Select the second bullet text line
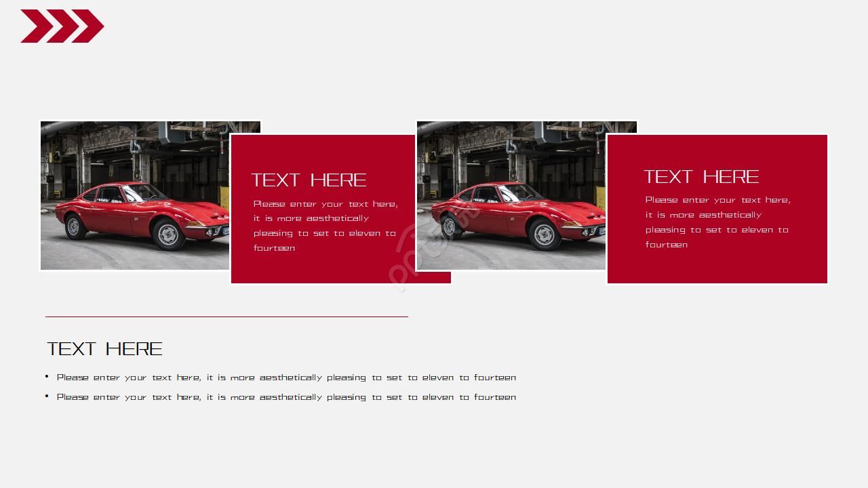868x488 pixels. pos(286,397)
